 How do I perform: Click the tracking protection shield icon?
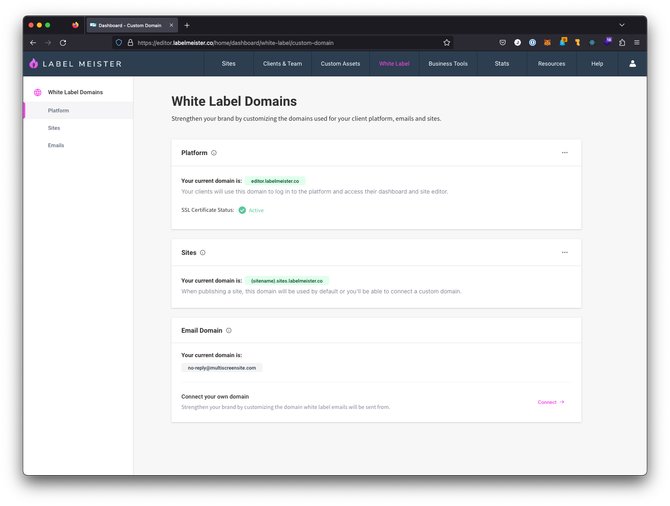tap(119, 43)
